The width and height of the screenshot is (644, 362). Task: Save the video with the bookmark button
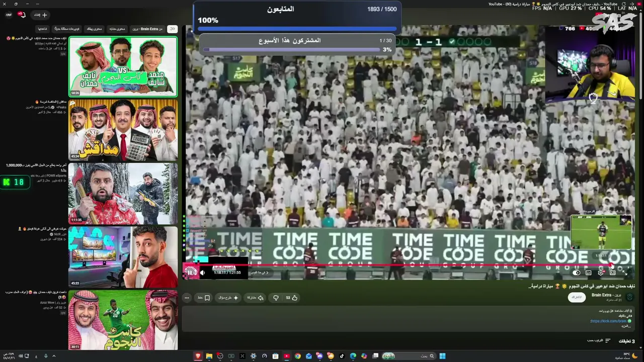(x=204, y=298)
